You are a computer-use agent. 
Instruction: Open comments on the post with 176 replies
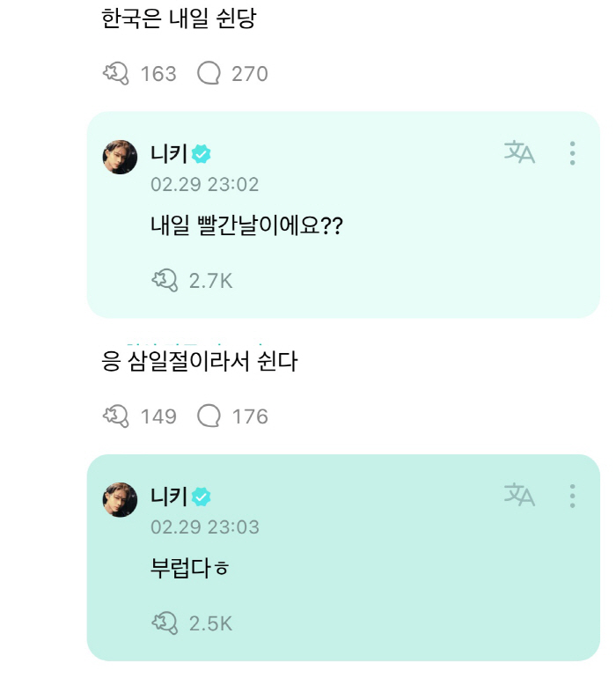pos(209,416)
